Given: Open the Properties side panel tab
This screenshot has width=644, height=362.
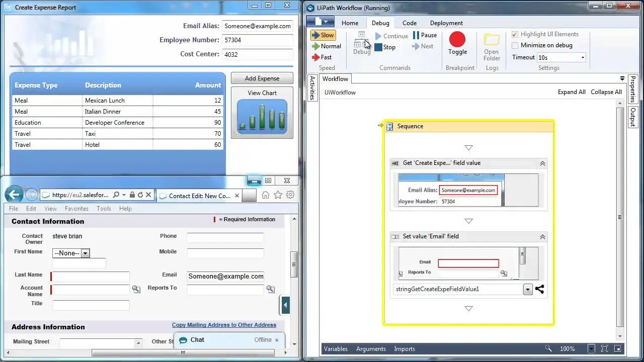Looking at the screenshot, I should [633, 89].
